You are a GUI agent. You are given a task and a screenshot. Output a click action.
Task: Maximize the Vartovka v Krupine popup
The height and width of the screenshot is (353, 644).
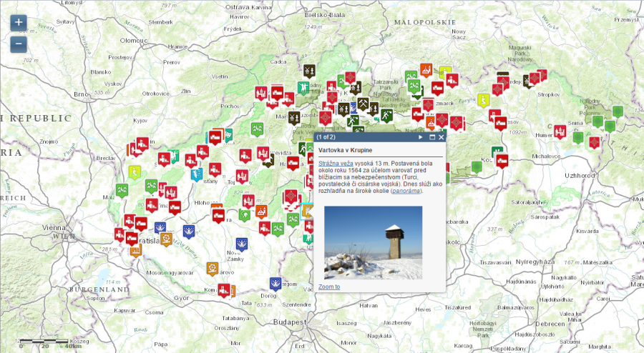point(431,137)
